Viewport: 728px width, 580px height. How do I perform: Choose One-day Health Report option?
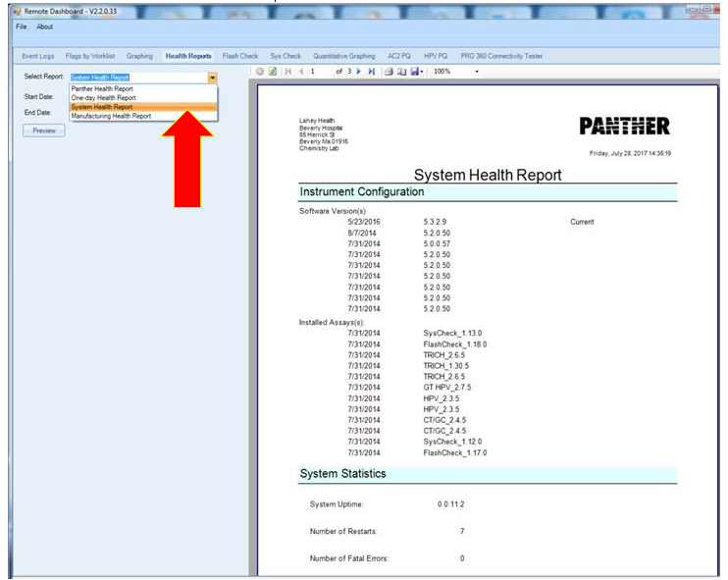[103, 97]
